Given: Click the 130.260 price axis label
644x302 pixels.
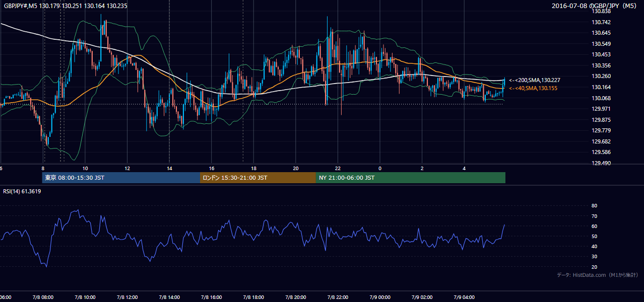Looking at the screenshot, I should pos(601,76).
